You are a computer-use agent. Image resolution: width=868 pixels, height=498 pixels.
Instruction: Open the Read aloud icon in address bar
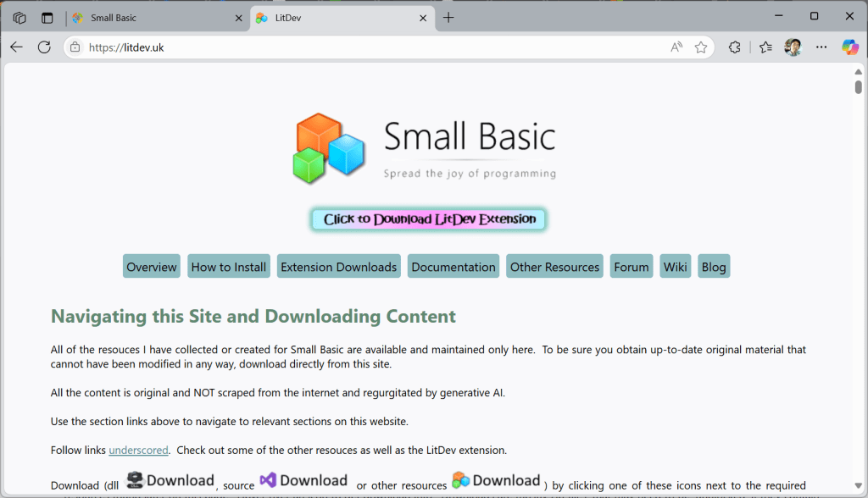pos(676,47)
